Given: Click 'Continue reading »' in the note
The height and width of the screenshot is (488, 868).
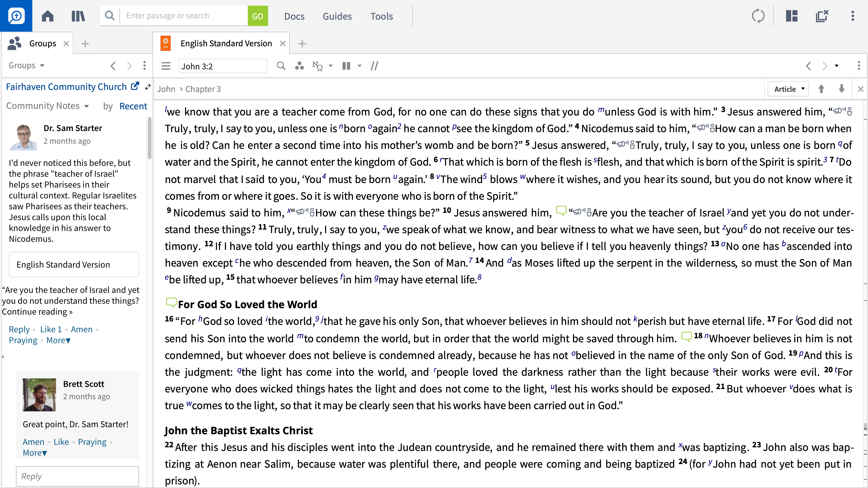Looking at the screenshot, I should [37, 312].
